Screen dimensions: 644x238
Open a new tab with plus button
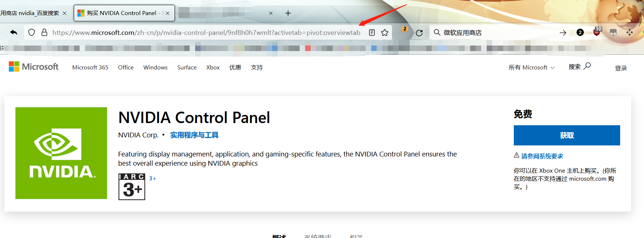pos(288,13)
